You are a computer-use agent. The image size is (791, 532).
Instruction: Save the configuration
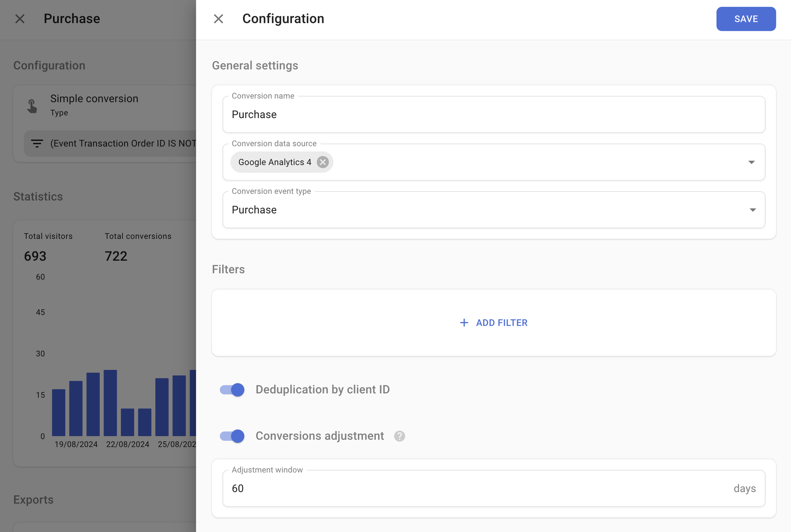(x=746, y=19)
